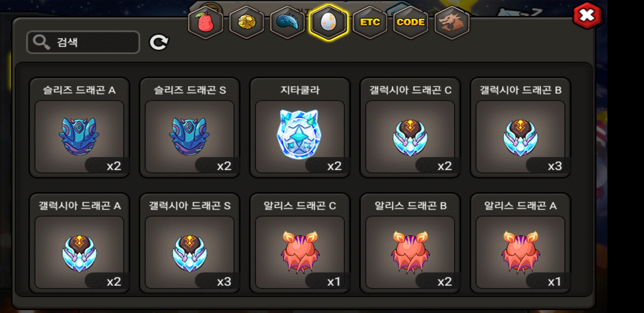The height and width of the screenshot is (313, 644).
Task: Open the brown dragon head tab
Action: (452, 22)
